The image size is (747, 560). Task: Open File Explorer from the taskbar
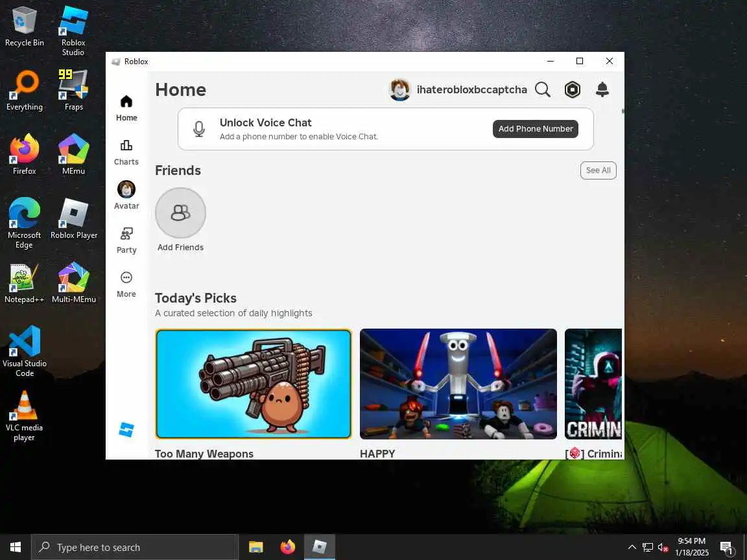[256, 547]
